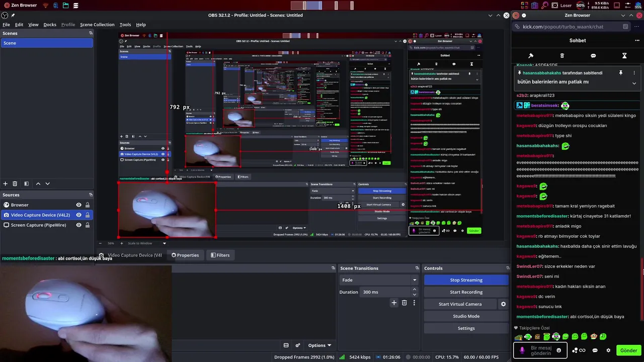Click the mixer link icon beside Options
The image size is (644, 362).
tap(298, 345)
